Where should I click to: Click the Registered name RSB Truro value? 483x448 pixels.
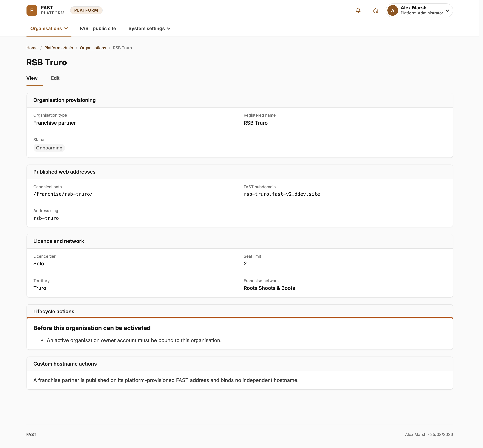pos(256,123)
